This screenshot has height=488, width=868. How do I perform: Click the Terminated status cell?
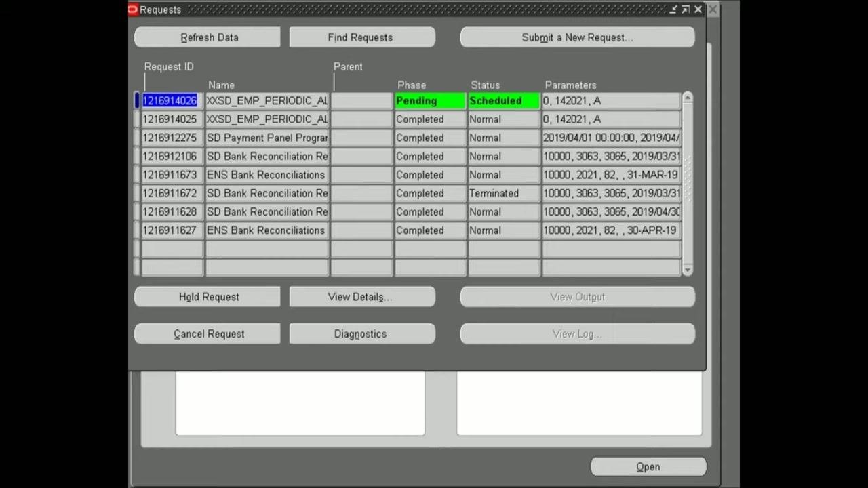(504, 193)
